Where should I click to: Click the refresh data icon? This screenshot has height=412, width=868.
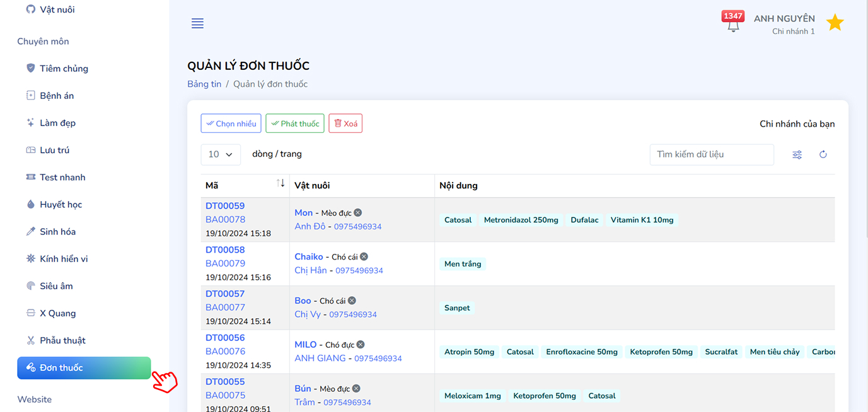pos(823,155)
